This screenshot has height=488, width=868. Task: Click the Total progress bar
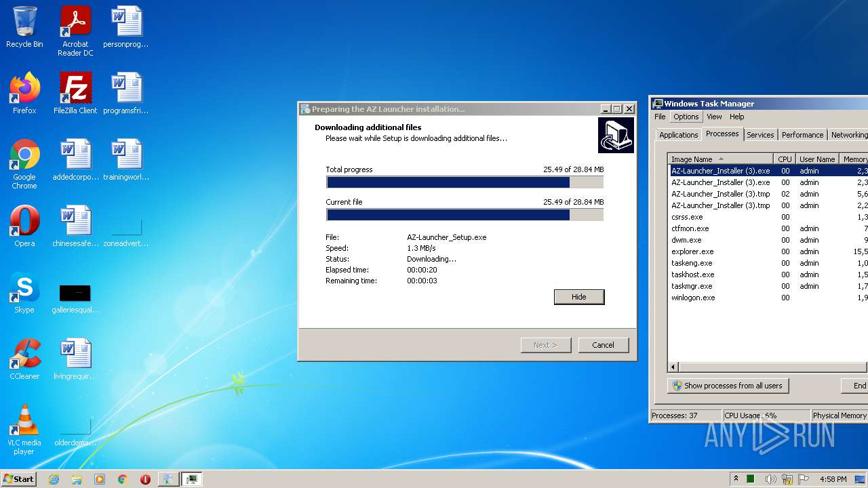pos(465,182)
